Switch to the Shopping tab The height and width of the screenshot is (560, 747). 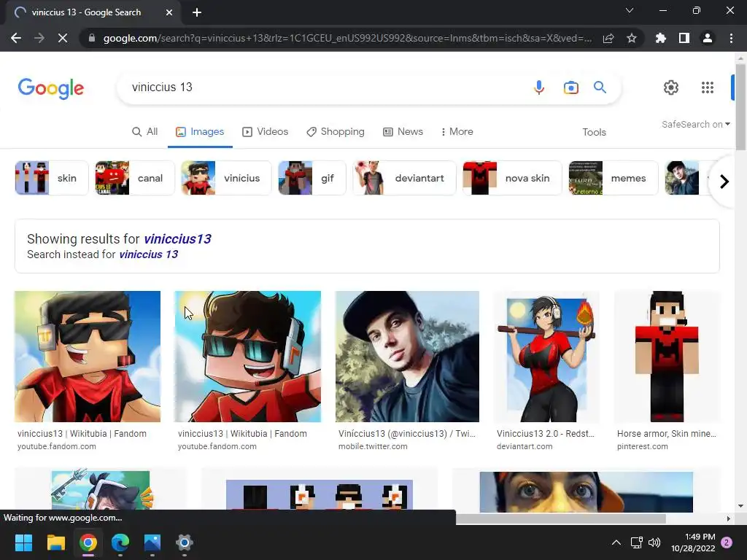[336, 132]
